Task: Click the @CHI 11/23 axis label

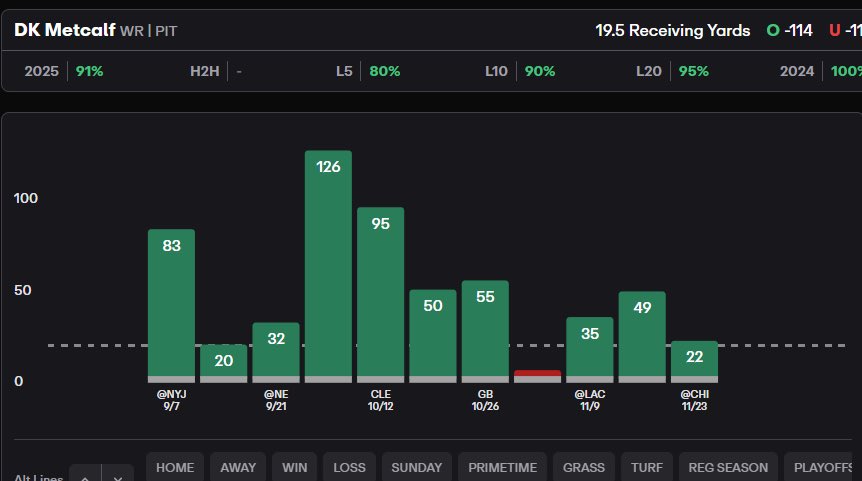Action: [x=694, y=400]
